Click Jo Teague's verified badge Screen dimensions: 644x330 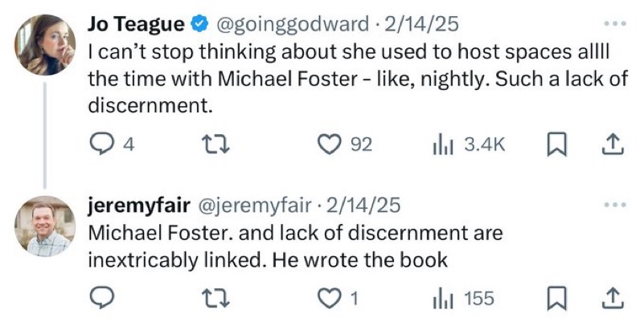click(198, 25)
